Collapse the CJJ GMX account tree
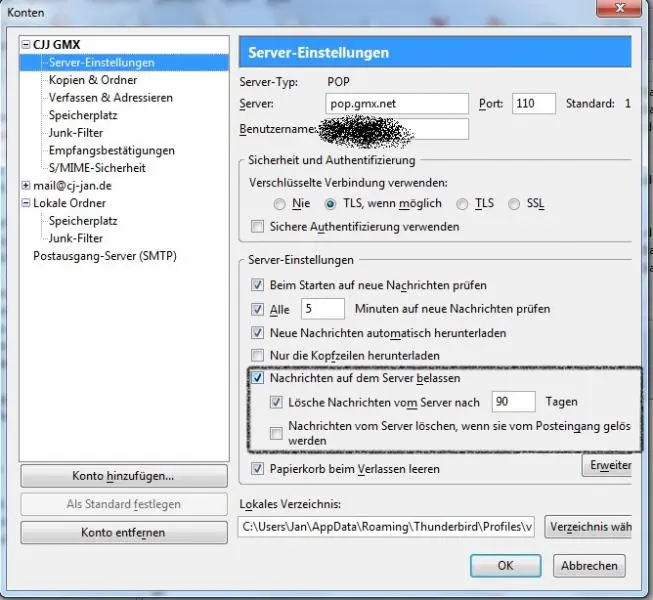This screenshot has height=600, width=653. pos(26,45)
